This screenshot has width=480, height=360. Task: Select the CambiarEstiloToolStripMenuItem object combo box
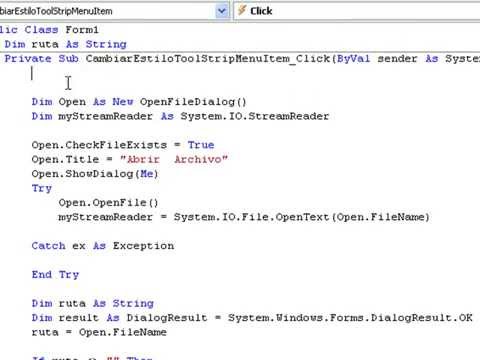click(x=114, y=11)
